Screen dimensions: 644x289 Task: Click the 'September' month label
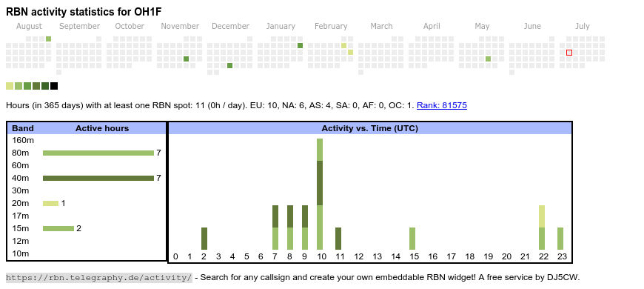tap(80, 27)
